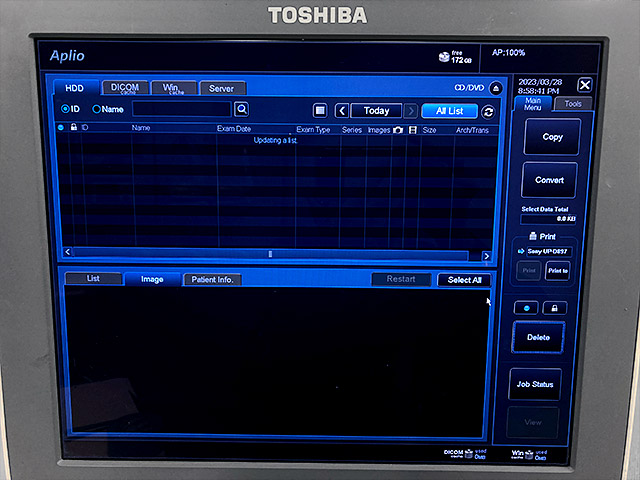
Task: Sort by the Size column header
Action: click(429, 130)
